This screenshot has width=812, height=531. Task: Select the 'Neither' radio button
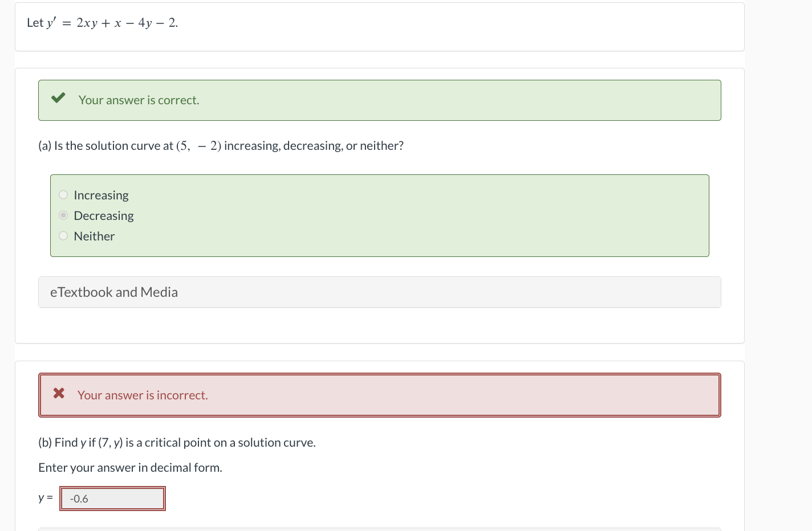(x=63, y=235)
